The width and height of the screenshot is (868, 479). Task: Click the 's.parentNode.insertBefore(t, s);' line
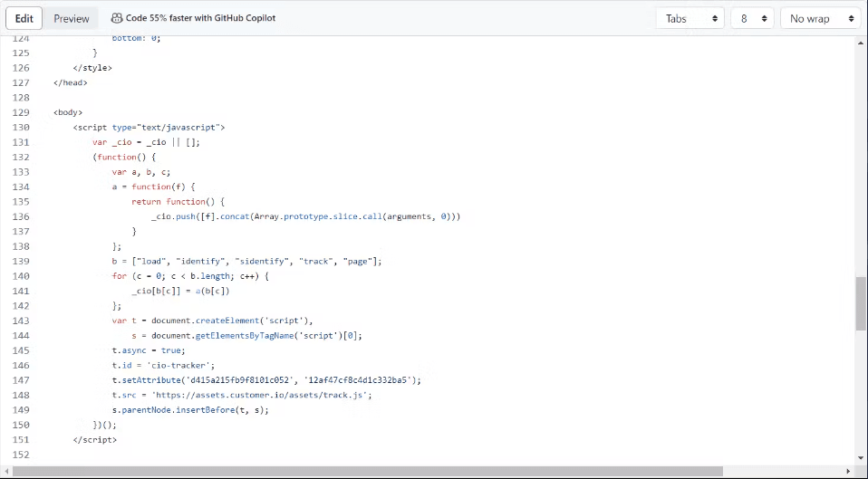pyautogui.click(x=190, y=410)
